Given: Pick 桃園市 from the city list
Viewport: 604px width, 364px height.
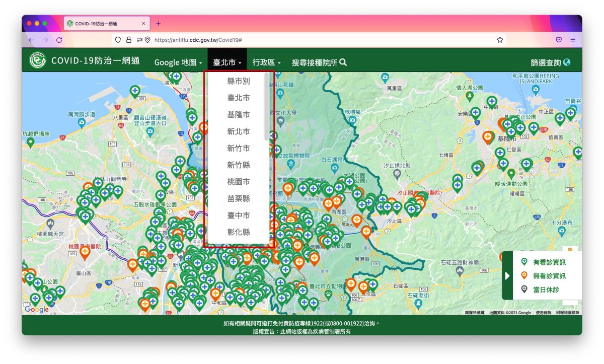Looking at the screenshot, I should click(239, 182).
